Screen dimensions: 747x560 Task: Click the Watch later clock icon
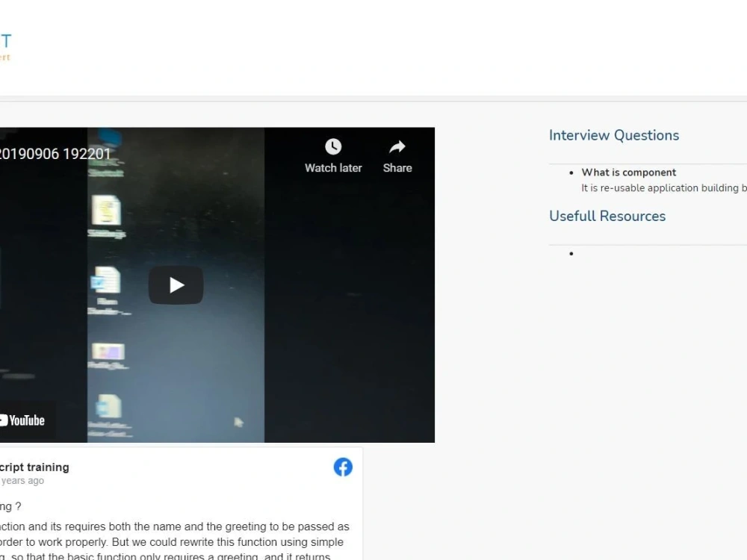333,146
